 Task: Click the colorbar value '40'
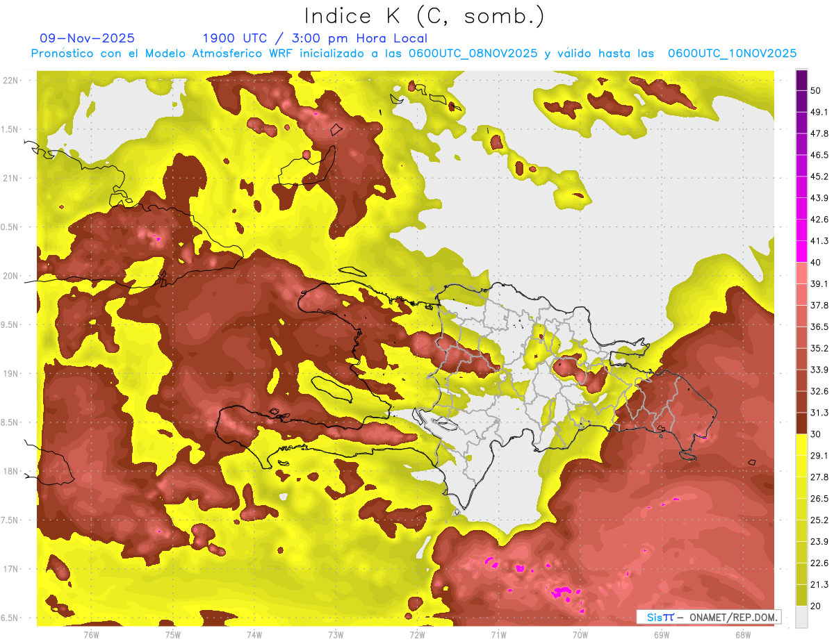pyautogui.click(x=816, y=263)
